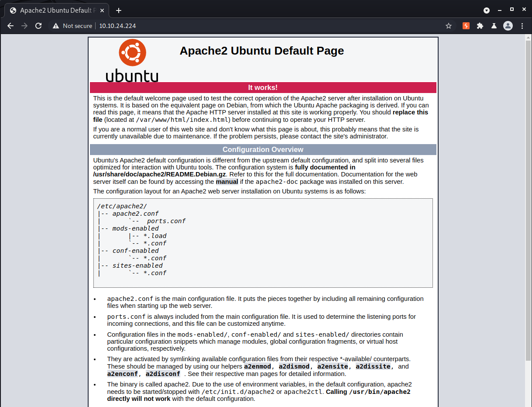Open the manual link
This screenshot has width=532, height=407.
coord(227,182)
